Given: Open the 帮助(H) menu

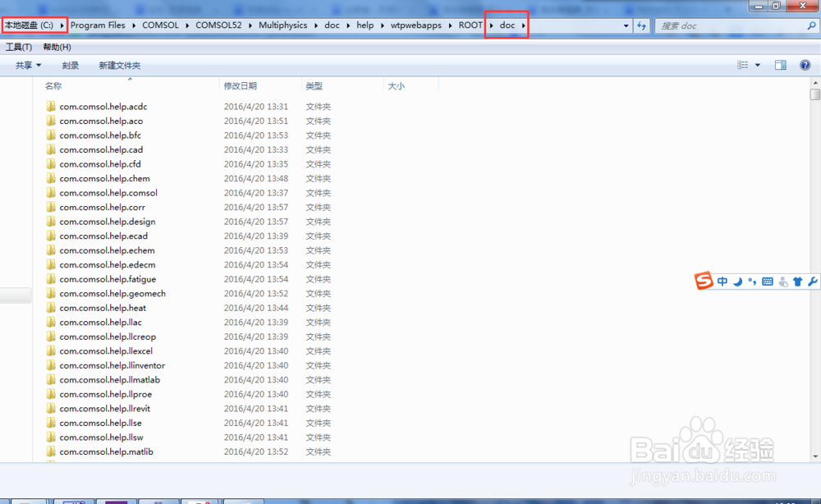Looking at the screenshot, I should pos(57,47).
